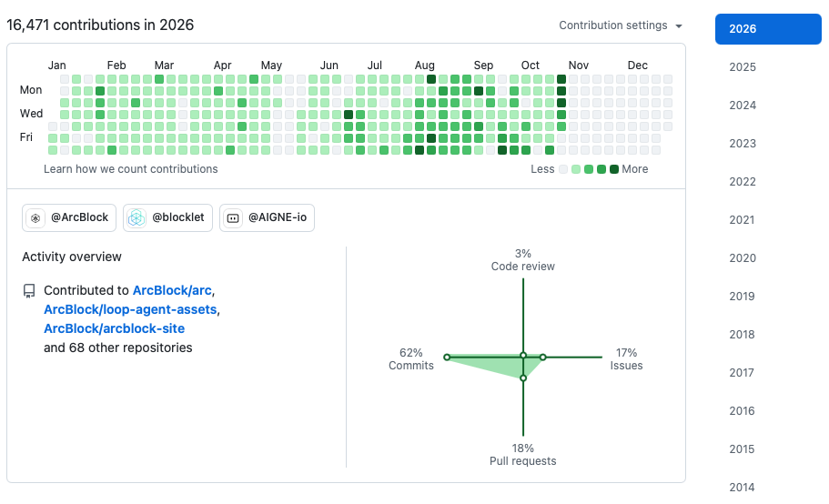
Task: Click the light green legend swatch after Less
Action: 576,169
